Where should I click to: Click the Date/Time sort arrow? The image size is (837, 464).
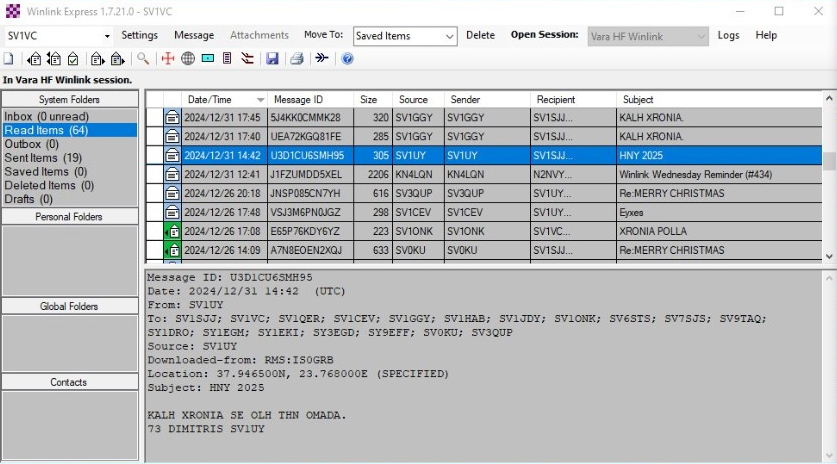point(260,100)
